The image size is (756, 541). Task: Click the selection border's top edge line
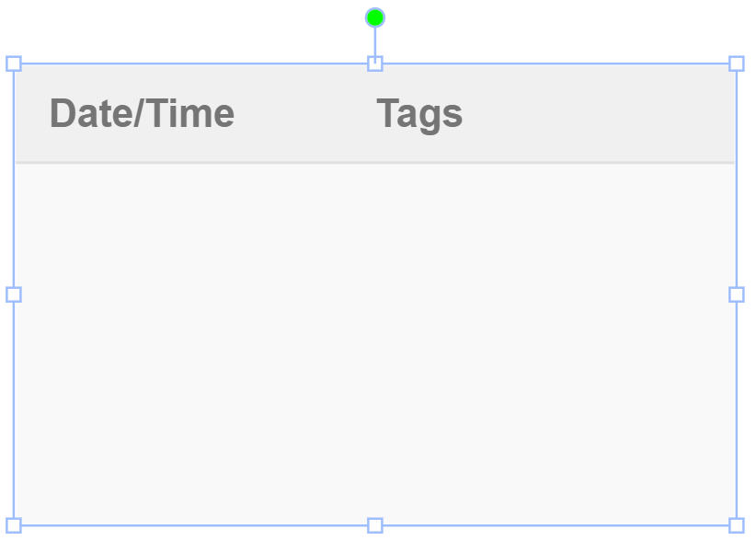(193, 63)
